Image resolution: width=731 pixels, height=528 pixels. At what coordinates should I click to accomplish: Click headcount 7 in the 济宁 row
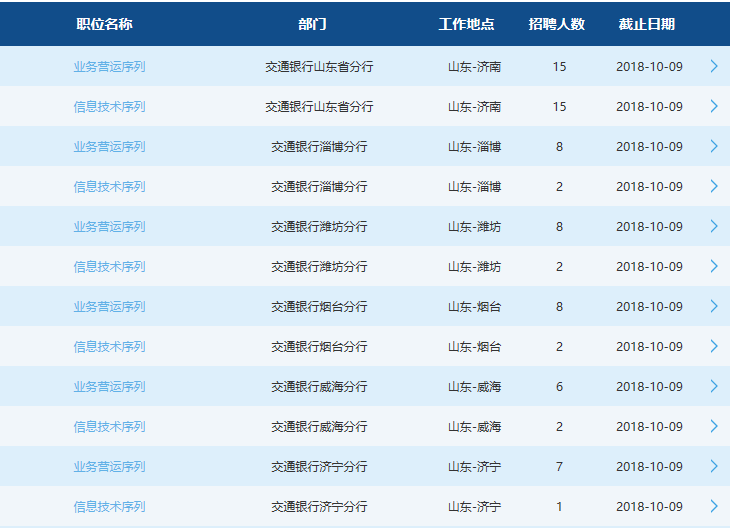[x=559, y=467]
